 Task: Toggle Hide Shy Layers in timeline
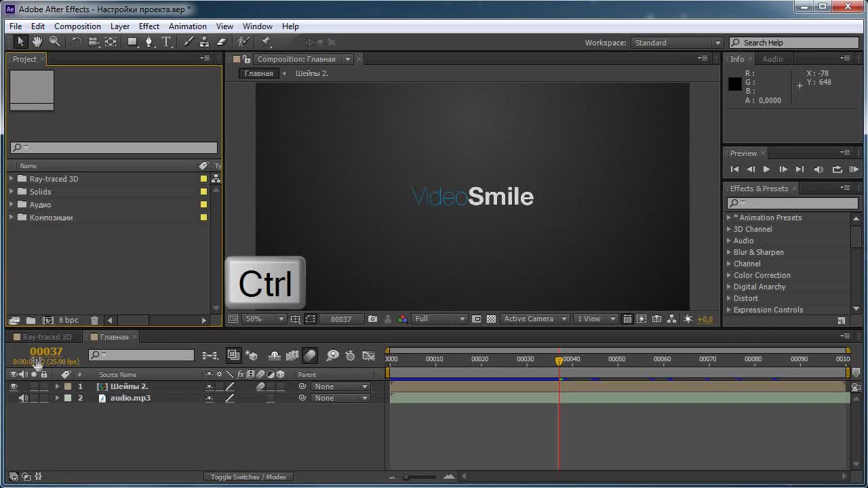click(x=275, y=355)
